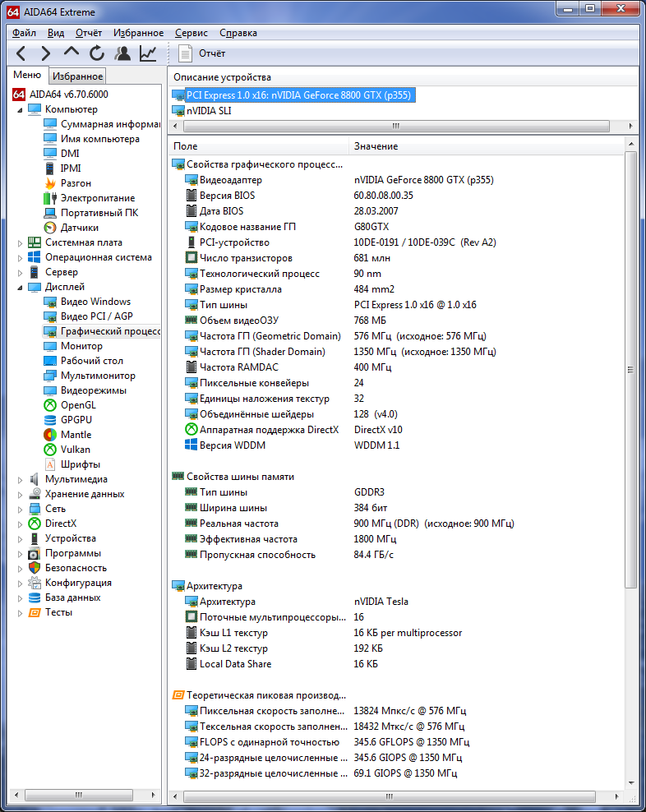Click the Refresh toolbar icon
646x812 pixels.
click(96, 53)
